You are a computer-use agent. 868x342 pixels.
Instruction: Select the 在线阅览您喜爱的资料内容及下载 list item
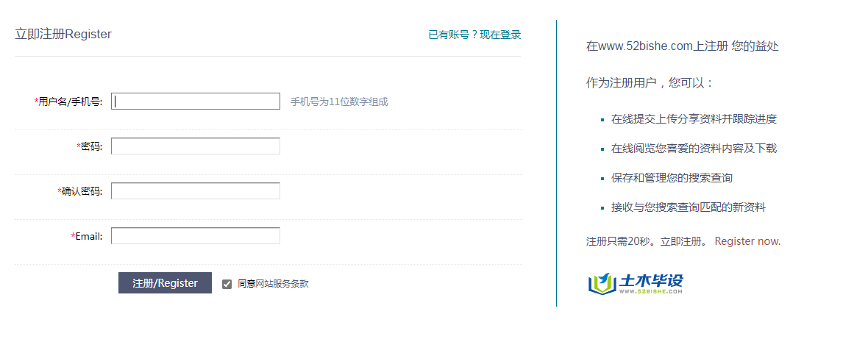coord(694,148)
